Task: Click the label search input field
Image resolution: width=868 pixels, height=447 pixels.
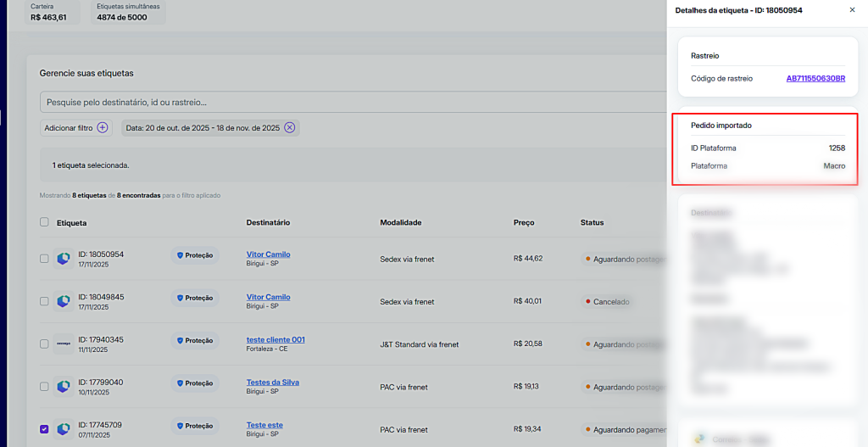Action: click(339, 102)
